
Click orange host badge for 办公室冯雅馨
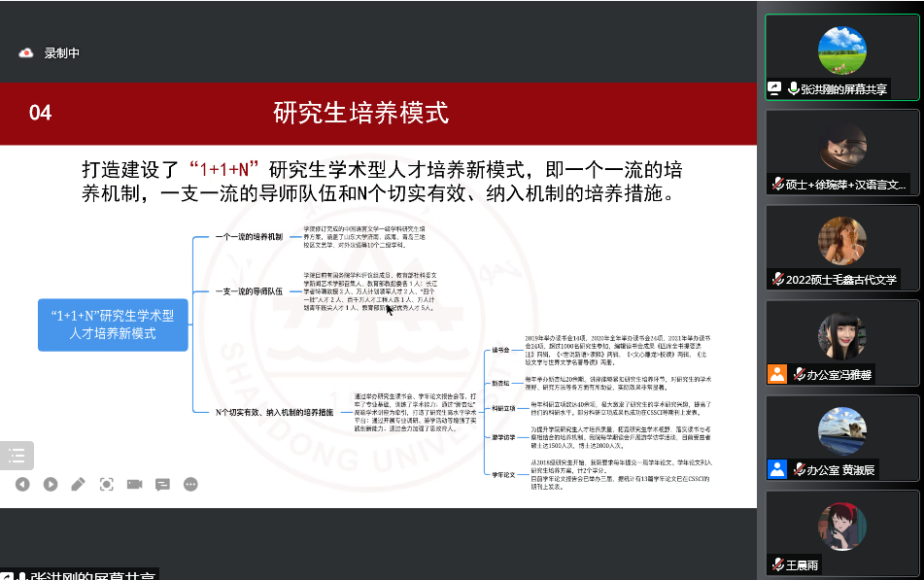pyautogui.click(x=776, y=374)
